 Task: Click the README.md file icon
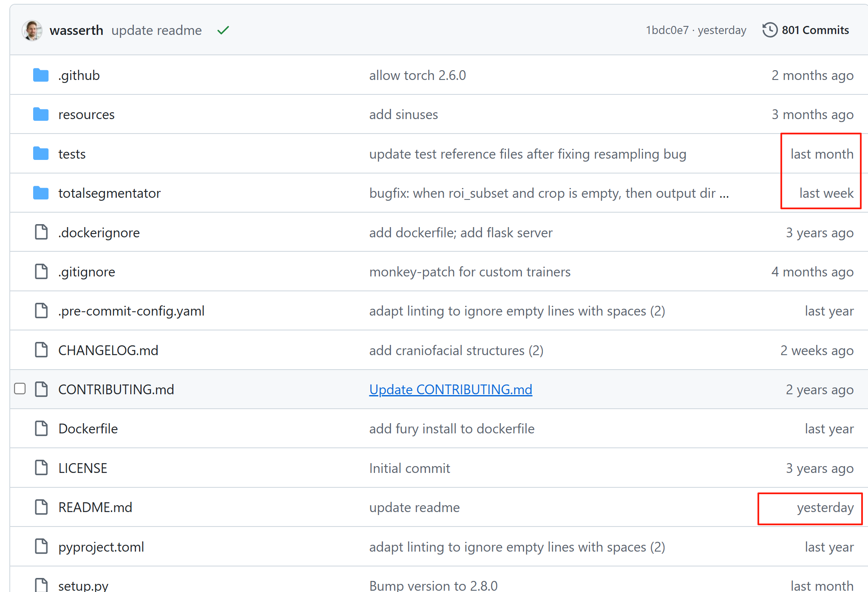click(x=41, y=507)
